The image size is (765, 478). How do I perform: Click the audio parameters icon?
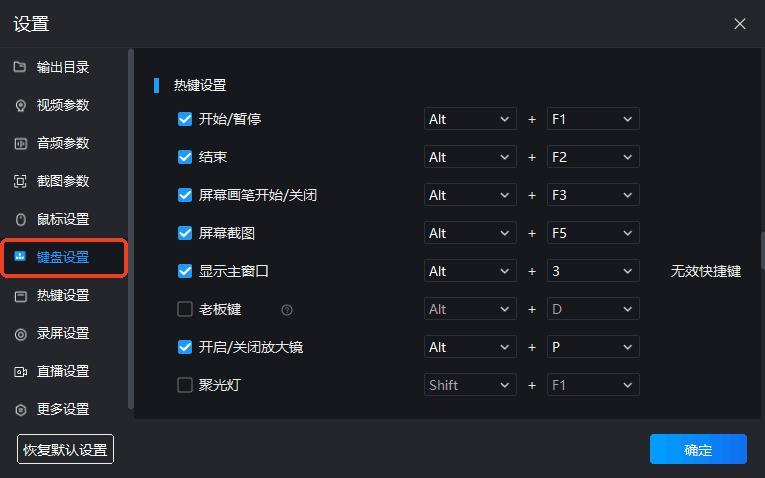pyautogui.click(x=20, y=143)
